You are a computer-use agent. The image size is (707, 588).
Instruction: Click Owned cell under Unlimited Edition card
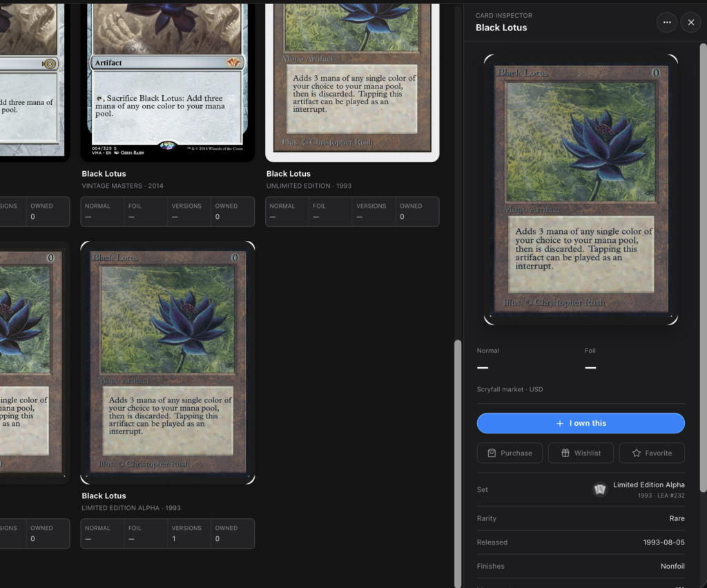pyautogui.click(x=417, y=211)
